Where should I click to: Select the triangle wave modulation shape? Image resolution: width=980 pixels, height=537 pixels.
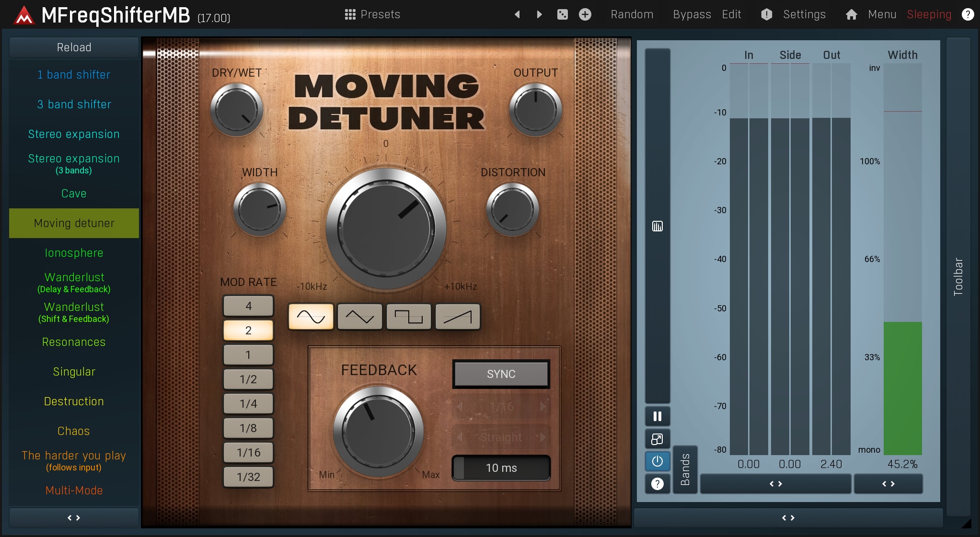pyautogui.click(x=359, y=317)
